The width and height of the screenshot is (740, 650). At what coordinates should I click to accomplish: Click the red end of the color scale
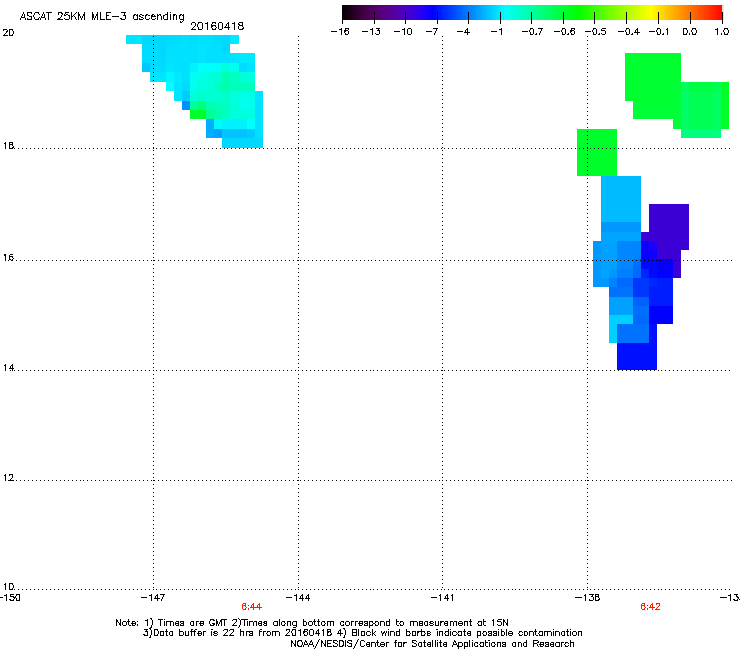tap(715, 13)
